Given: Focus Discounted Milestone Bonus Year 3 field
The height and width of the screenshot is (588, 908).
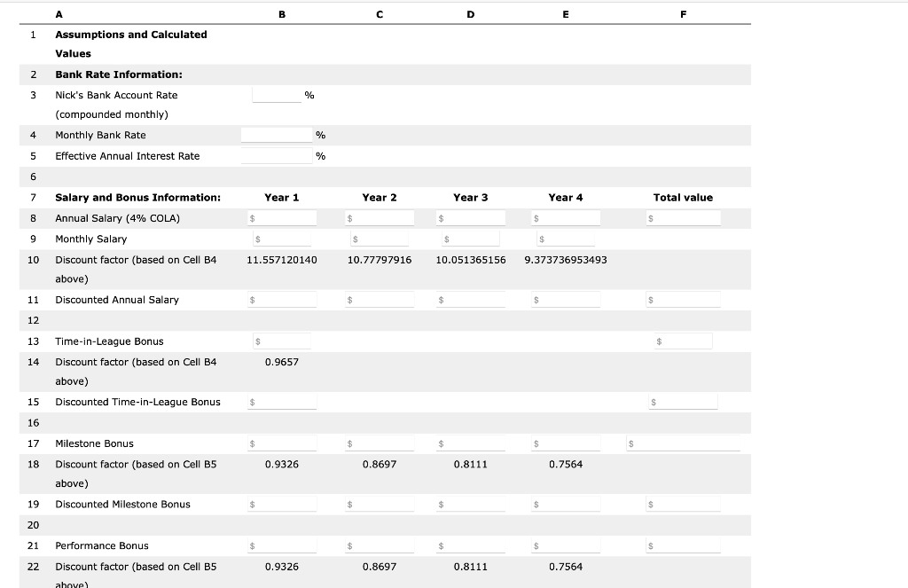Looking at the screenshot, I should point(471,504).
